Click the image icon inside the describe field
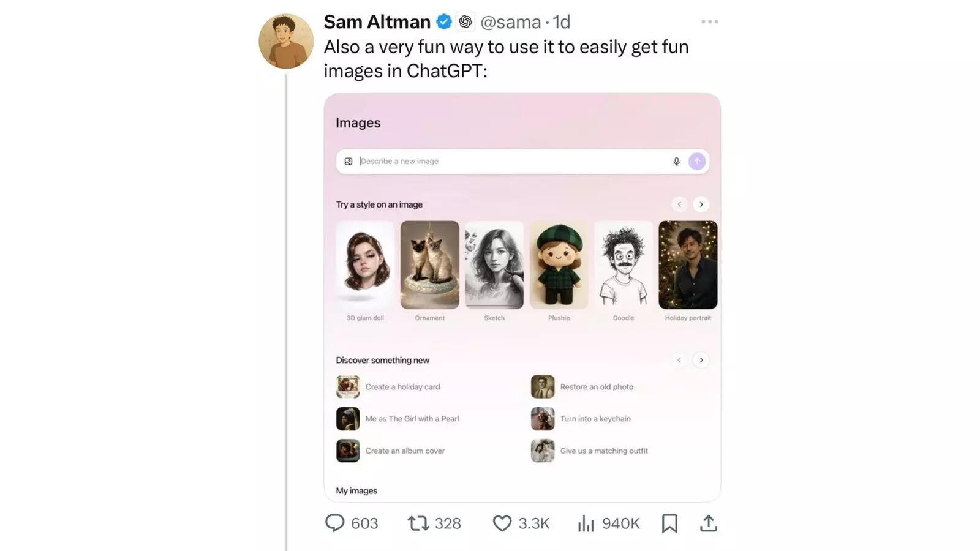980x551 pixels. 349,161
